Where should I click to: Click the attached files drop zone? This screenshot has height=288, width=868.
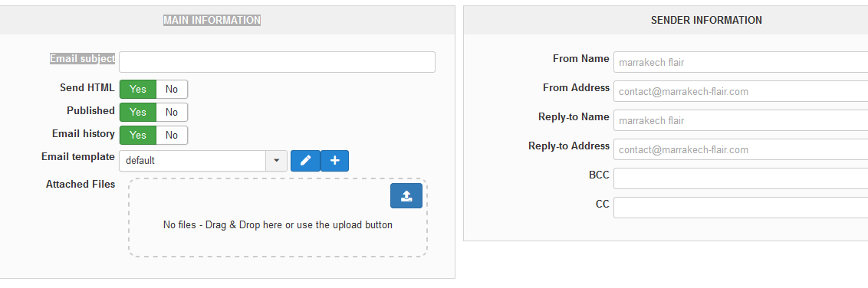pos(278,218)
